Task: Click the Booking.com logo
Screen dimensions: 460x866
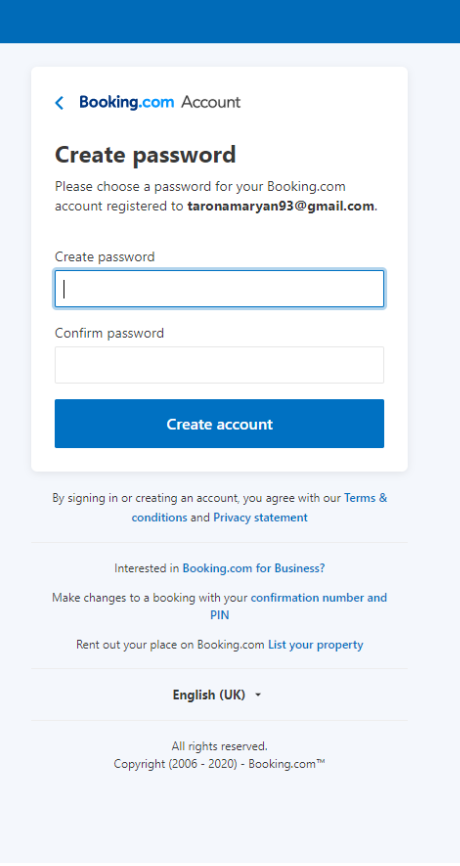Action: coord(126,102)
